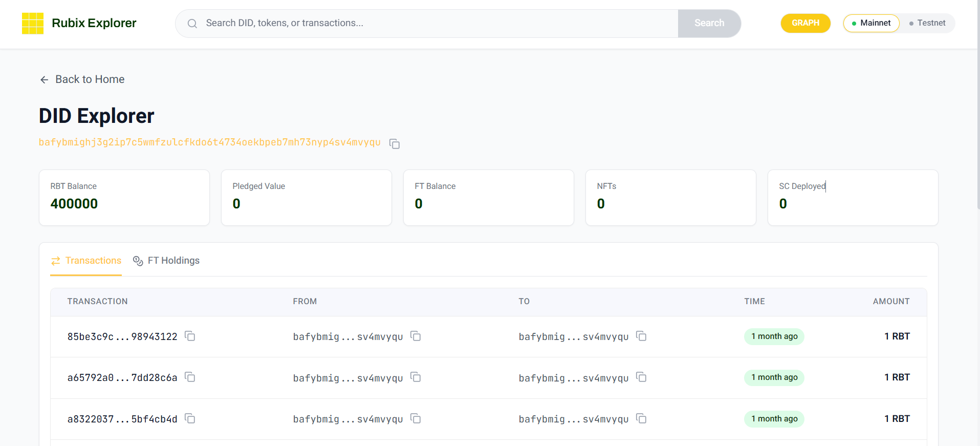The height and width of the screenshot is (446, 980).
Task: Copy the From address in the 85be3c9c row
Action: coord(416,336)
